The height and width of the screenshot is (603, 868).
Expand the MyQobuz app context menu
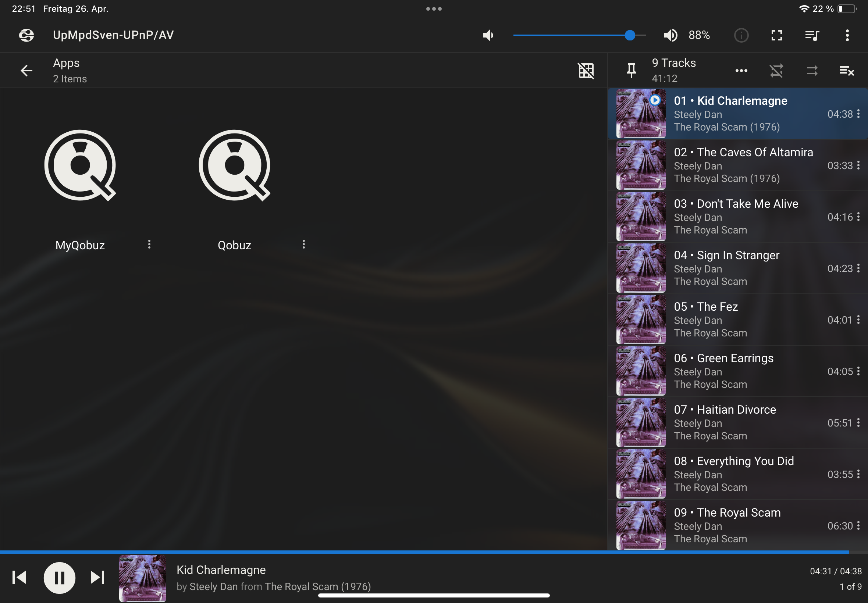[x=148, y=245]
